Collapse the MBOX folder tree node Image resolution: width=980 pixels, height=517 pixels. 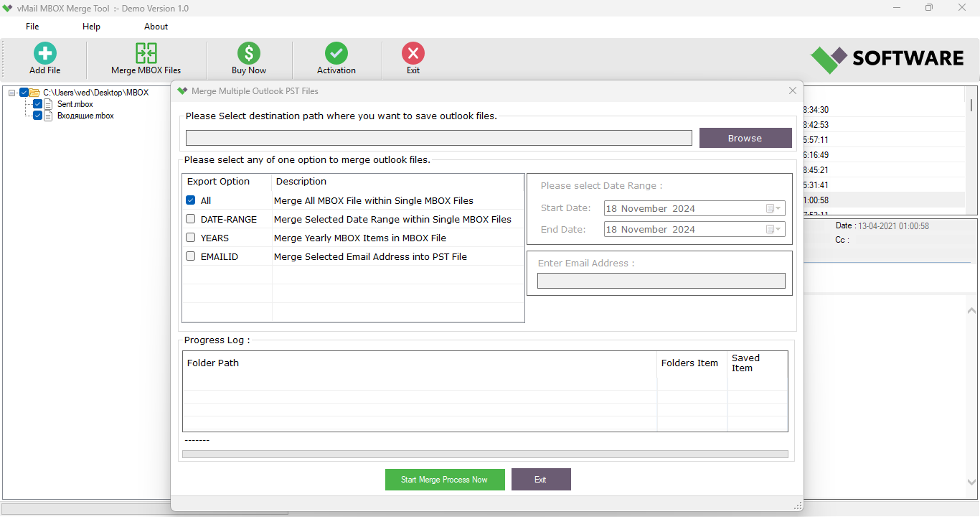pyautogui.click(x=12, y=93)
